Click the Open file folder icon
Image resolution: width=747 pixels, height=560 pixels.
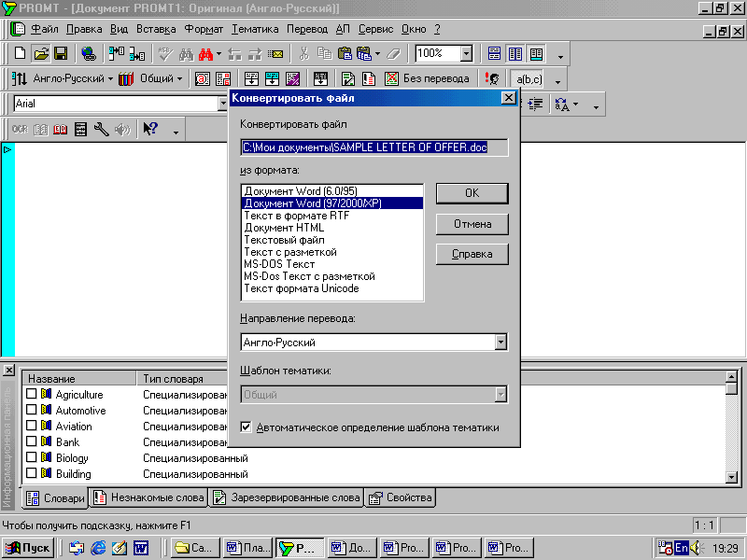pyautogui.click(x=41, y=53)
